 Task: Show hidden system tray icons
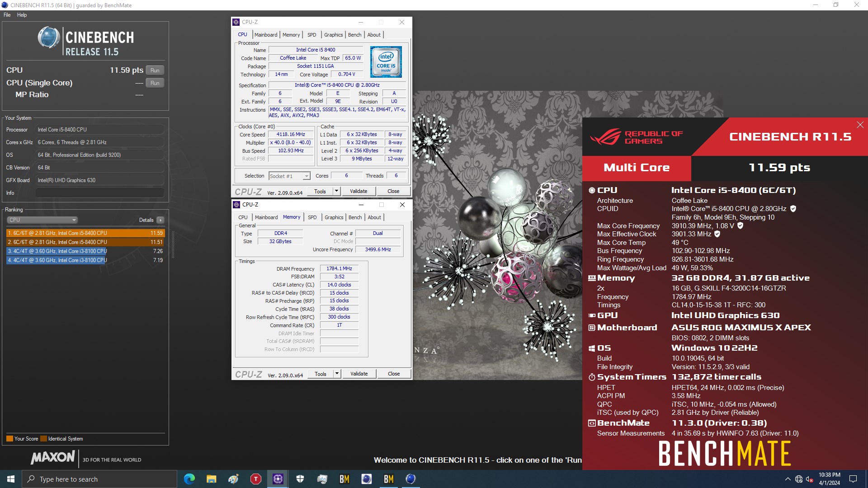coord(788,479)
